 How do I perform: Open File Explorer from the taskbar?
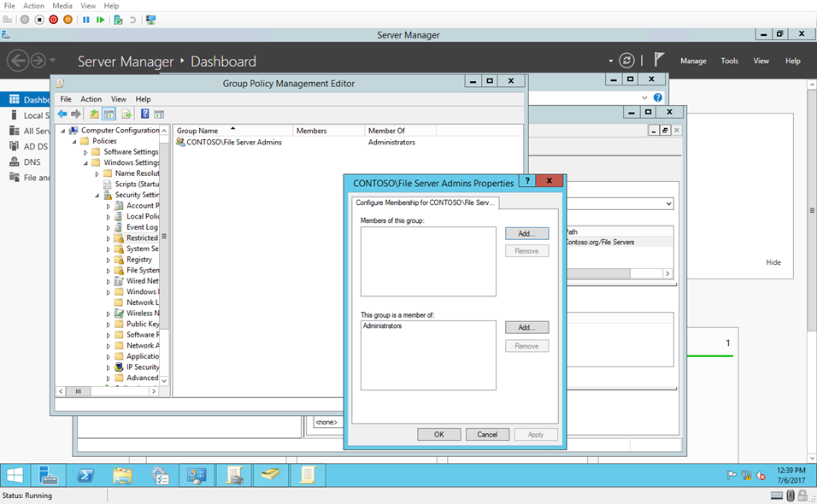(x=122, y=475)
